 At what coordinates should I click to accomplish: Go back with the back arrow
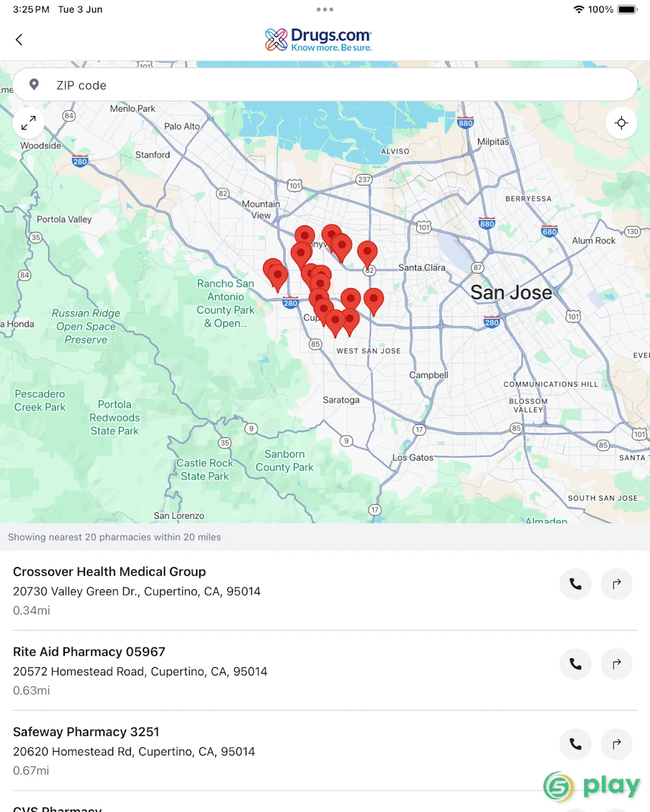pyautogui.click(x=19, y=39)
